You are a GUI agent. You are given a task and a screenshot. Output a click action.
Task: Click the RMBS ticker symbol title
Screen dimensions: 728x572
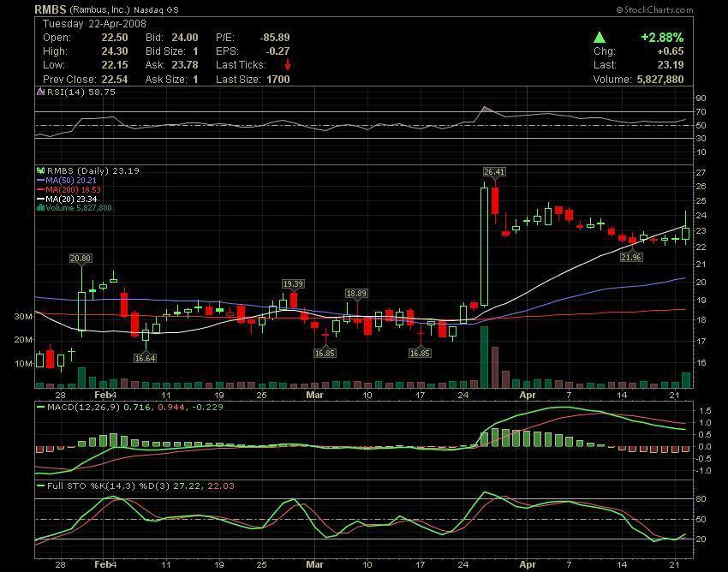click(51, 9)
